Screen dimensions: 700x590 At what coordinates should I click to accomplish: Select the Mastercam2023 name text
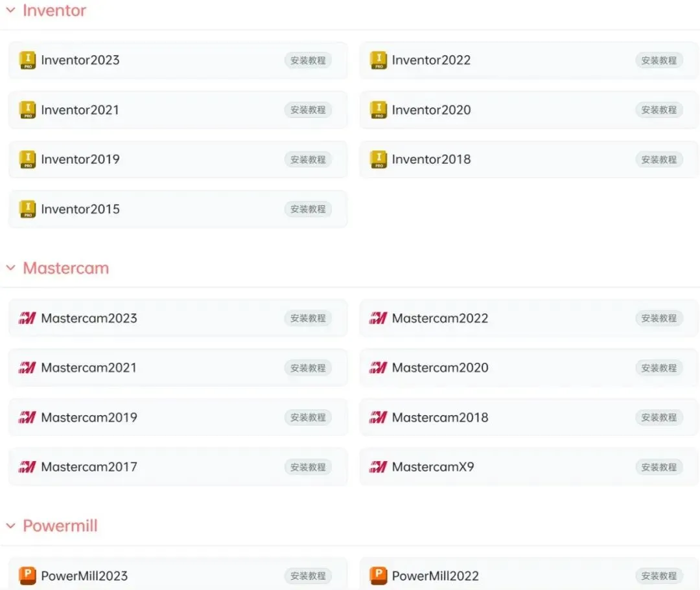89,318
